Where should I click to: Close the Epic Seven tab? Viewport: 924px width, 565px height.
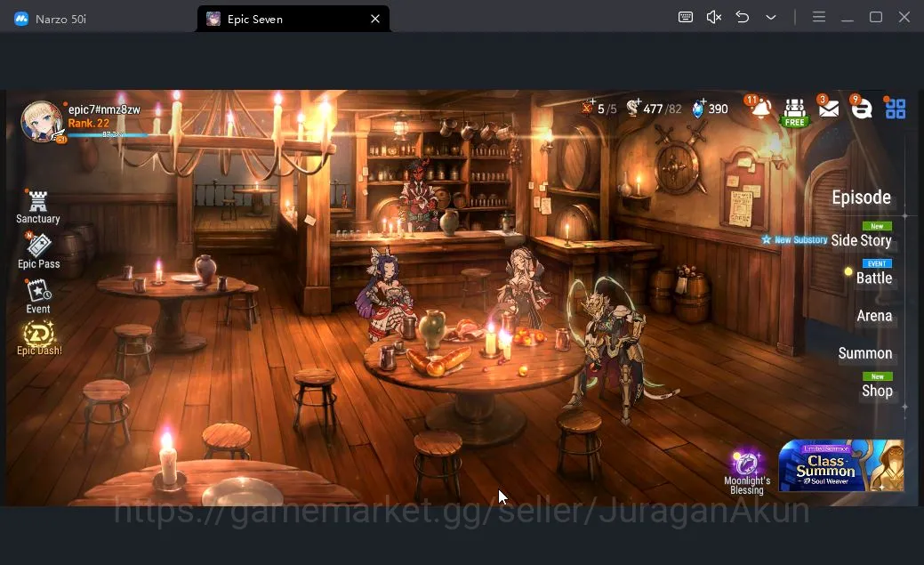tap(374, 19)
